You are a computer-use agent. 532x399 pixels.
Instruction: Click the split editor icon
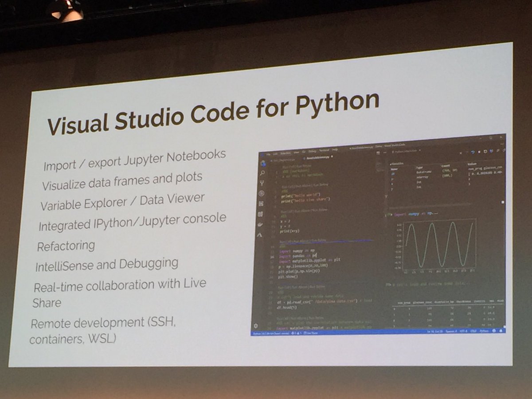pyautogui.click(x=378, y=153)
